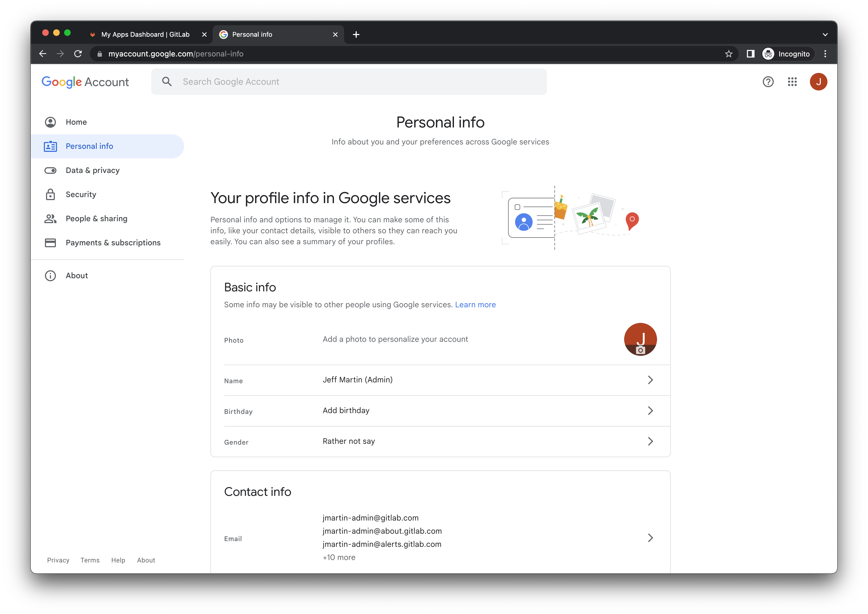Screen dimensions: 868x614
Task: Open Data & privacy in sidebar
Action: 92,170
